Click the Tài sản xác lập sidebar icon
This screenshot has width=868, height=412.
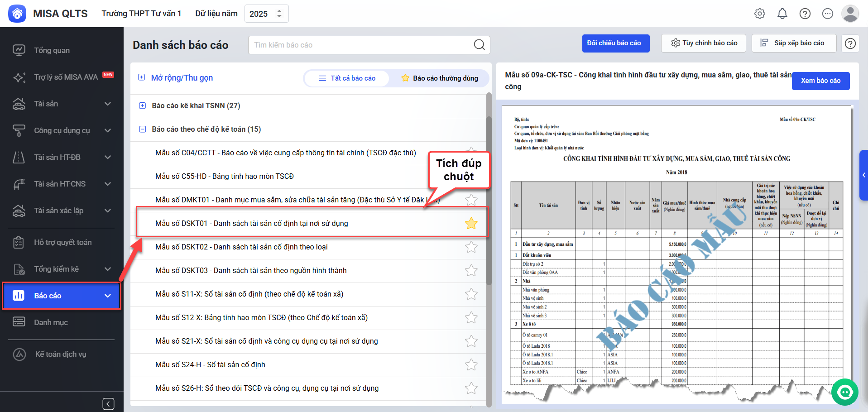point(19,211)
